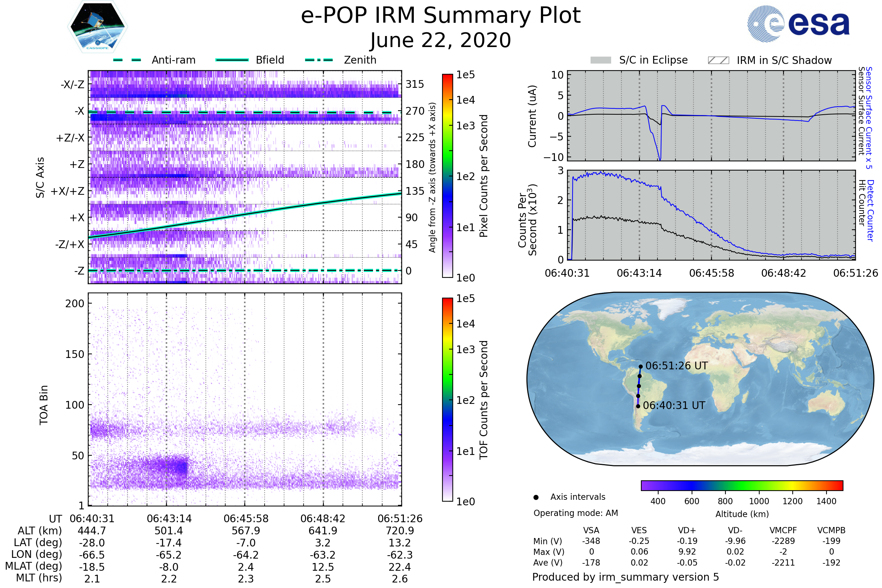Click the VMCPF column header in voltage table
The image size is (882, 588).
click(x=783, y=530)
